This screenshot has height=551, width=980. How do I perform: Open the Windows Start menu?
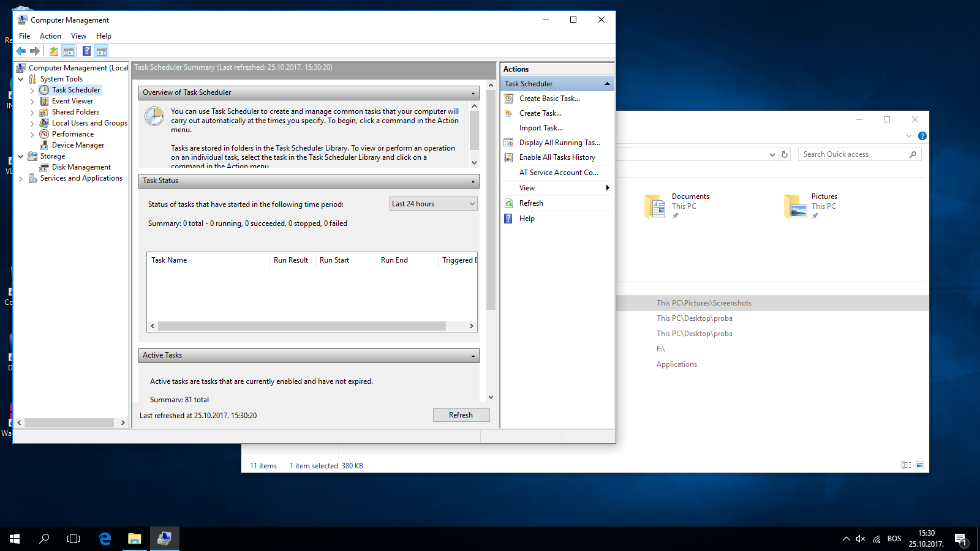15,539
